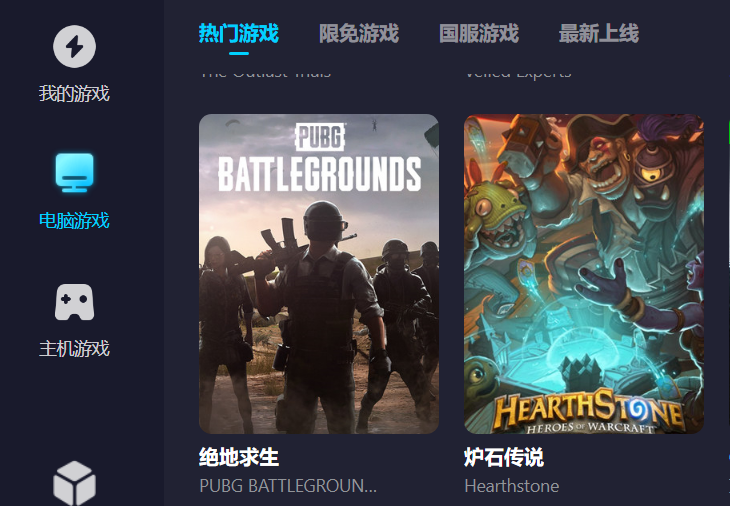This screenshot has height=506, width=730.
Task: Click the partially hidden Outlast Trials title
Action: (x=265, y=74)
